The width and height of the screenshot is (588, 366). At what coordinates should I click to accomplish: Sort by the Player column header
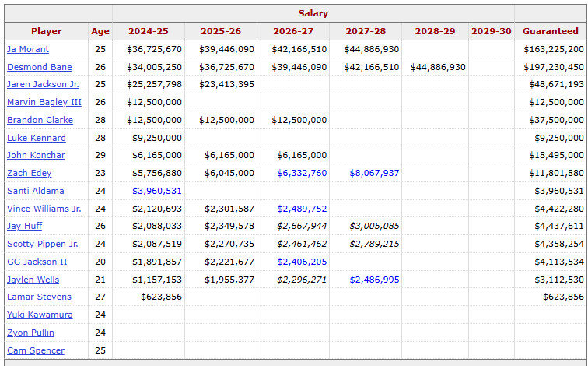(x=47, y=31)
